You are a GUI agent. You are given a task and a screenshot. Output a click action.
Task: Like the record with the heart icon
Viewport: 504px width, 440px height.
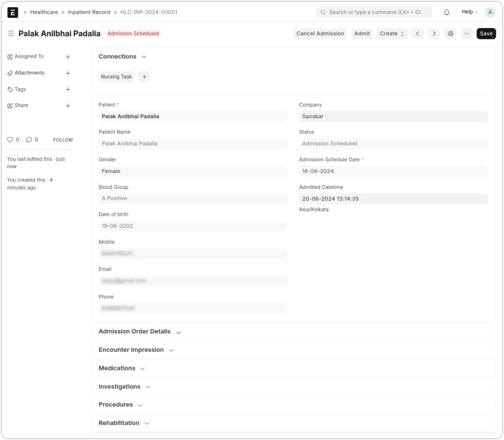point(10,140)
